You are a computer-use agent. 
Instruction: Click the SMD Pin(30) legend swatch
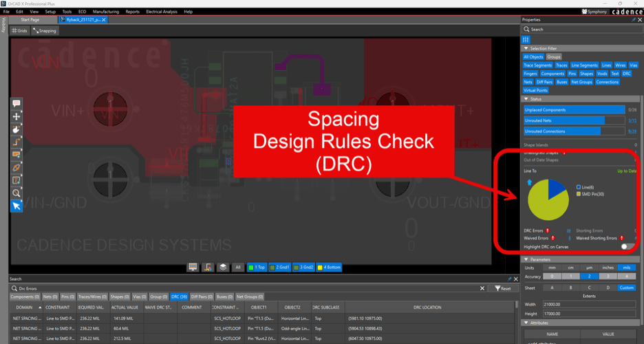click(x=578, y=194)
